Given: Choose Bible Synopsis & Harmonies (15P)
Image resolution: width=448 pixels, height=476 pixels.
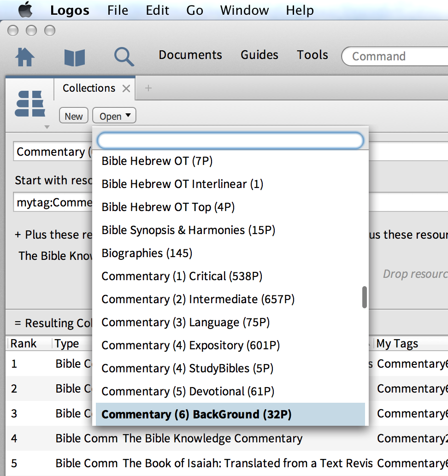Looking at the screenshot, I should click(230, 230).
